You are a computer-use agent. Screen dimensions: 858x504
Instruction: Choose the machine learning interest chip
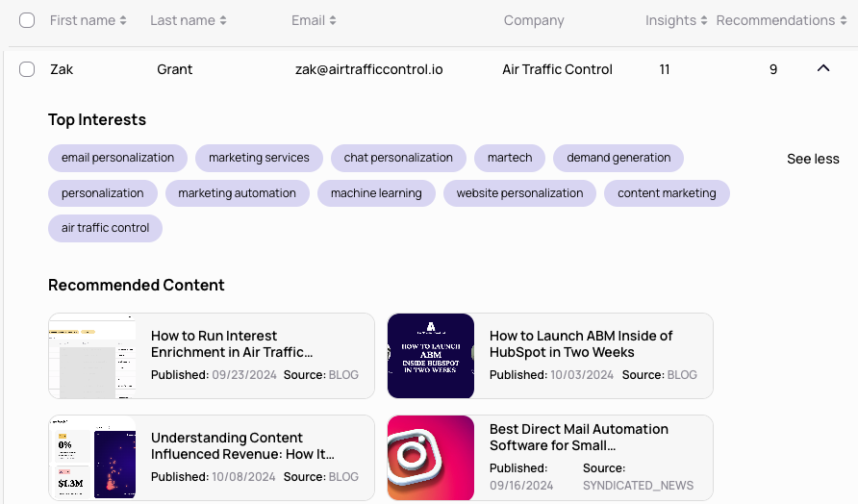coord(376,193)
